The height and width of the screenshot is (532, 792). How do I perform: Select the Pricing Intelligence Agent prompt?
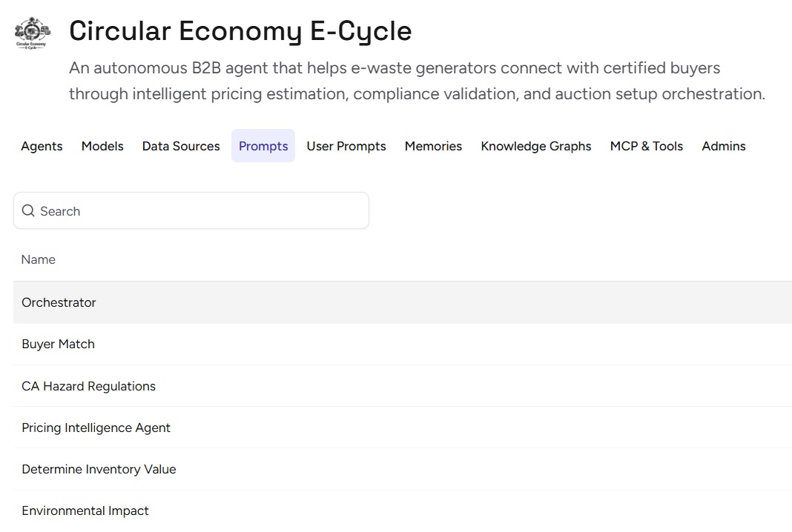click(96, 428)
